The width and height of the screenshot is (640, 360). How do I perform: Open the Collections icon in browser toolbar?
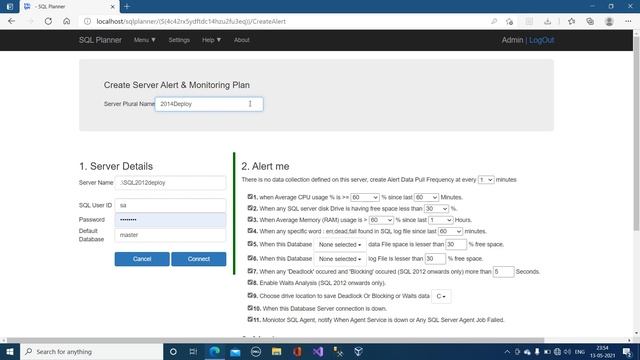(590, 21)
